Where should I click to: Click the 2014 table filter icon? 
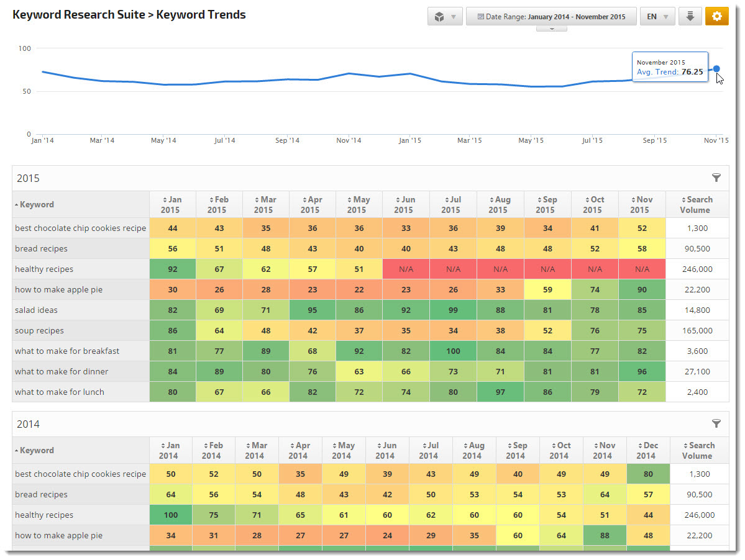coord(716,424)
